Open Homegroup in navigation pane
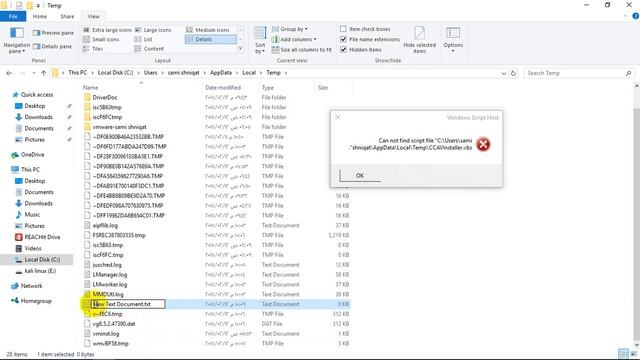This screenshot has width=640, height=360. coord(31,301)
